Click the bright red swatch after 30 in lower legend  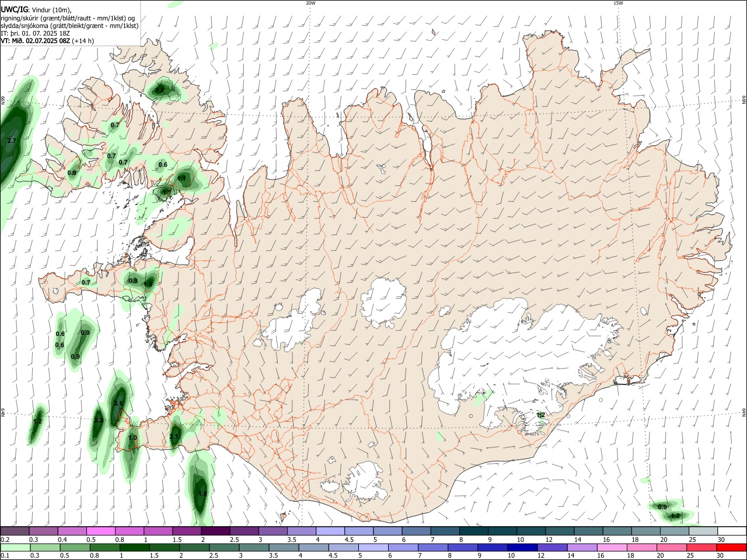point(731,547)
